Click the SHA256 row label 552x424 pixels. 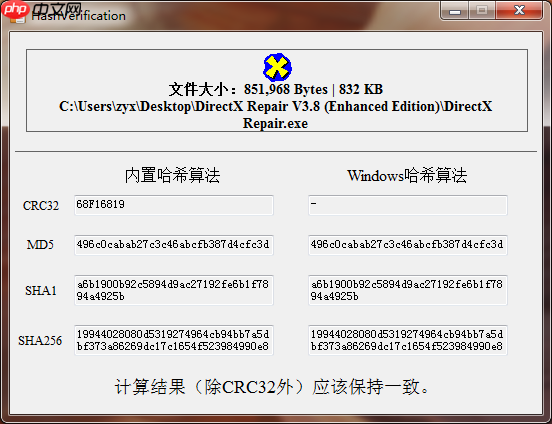point(40,341)
